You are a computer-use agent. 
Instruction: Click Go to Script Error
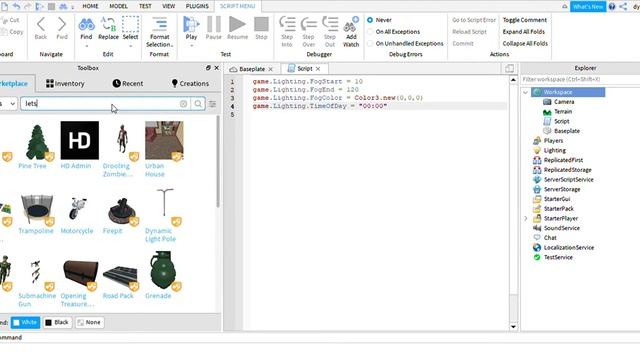(x=474, y=20)
